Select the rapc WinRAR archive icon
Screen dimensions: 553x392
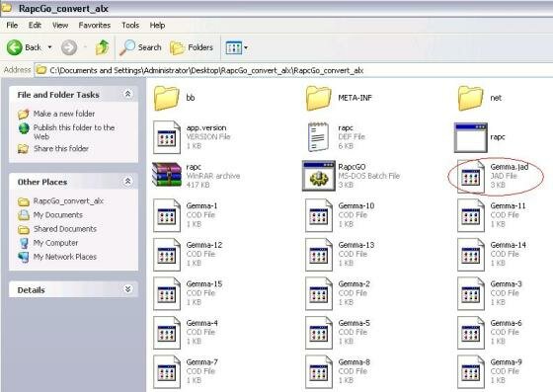click(x=167, y=174)
